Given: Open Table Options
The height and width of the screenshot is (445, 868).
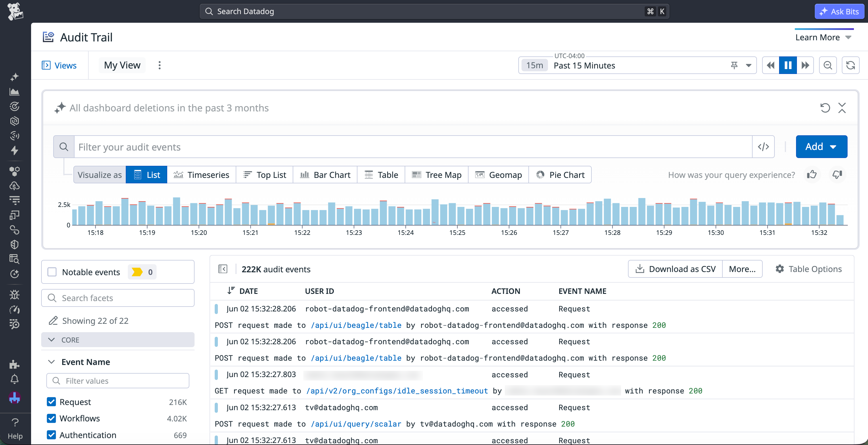Looking at the screenshot, I should click(809, 269).
